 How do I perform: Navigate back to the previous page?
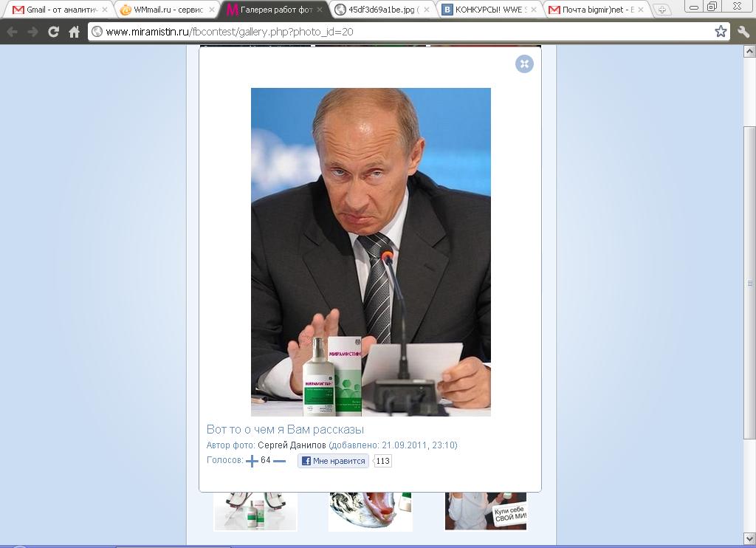[x=13, y=32]
